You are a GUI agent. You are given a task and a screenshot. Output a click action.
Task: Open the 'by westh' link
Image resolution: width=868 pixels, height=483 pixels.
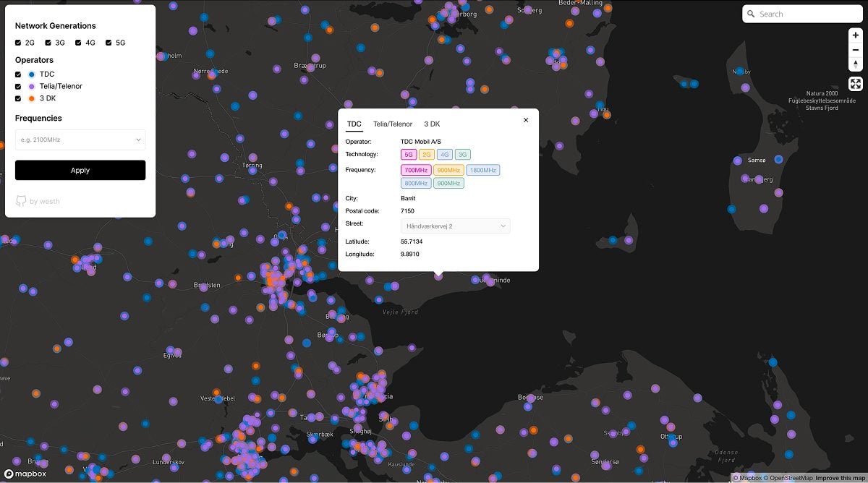[45, 202]
